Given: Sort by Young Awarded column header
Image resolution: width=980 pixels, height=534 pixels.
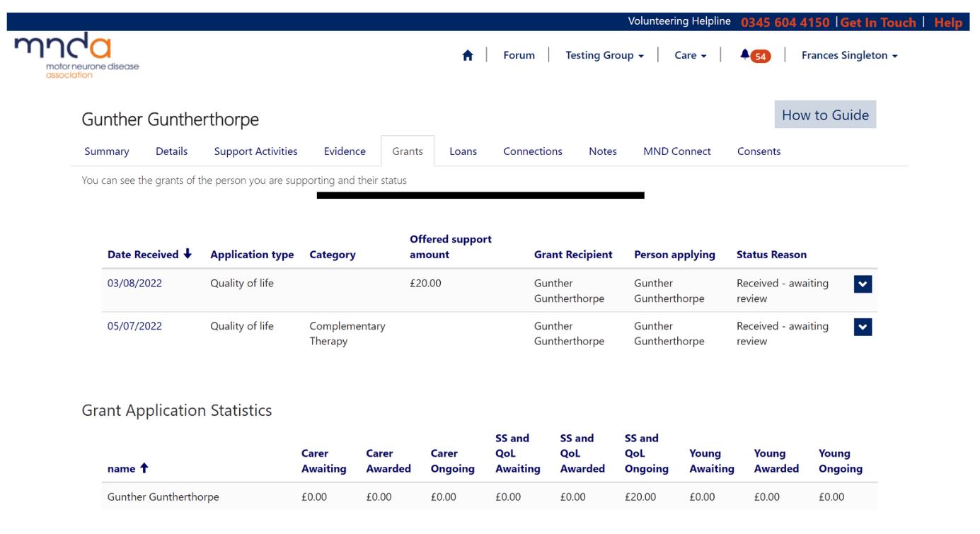Looking at the screenshot, I should pos(776,461).
